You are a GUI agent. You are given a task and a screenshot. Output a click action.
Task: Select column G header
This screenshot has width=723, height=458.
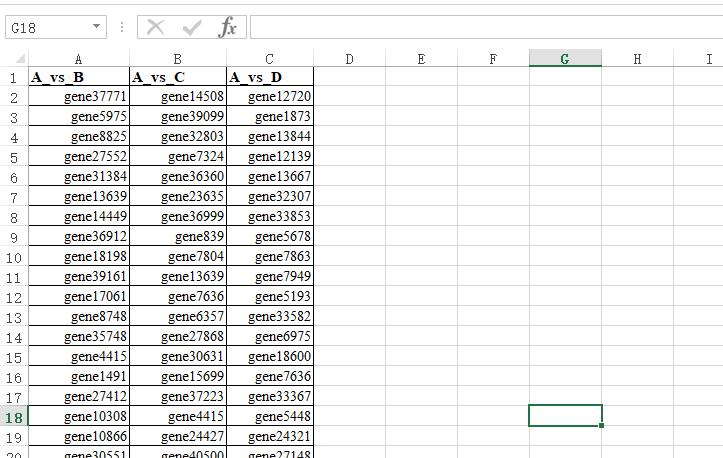pyautogui.click(x=565, y=59)
